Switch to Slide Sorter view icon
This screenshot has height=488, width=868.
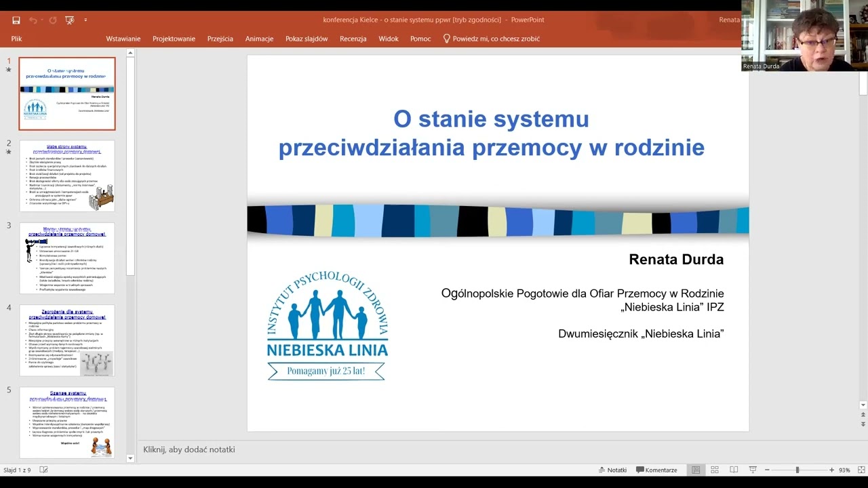point(715,470)
